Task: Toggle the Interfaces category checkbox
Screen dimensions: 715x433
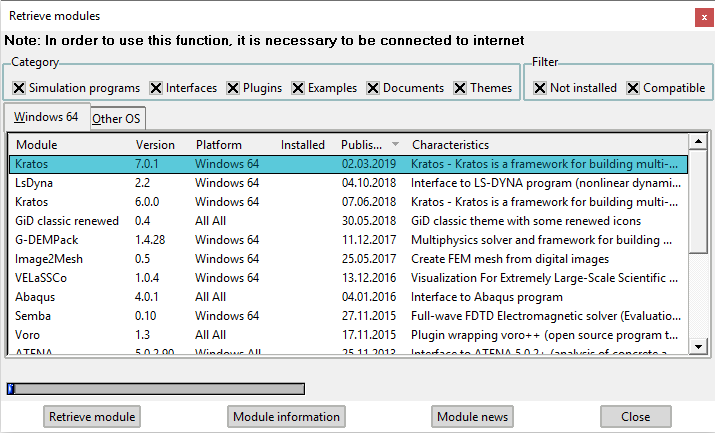Action: point(156,88)
